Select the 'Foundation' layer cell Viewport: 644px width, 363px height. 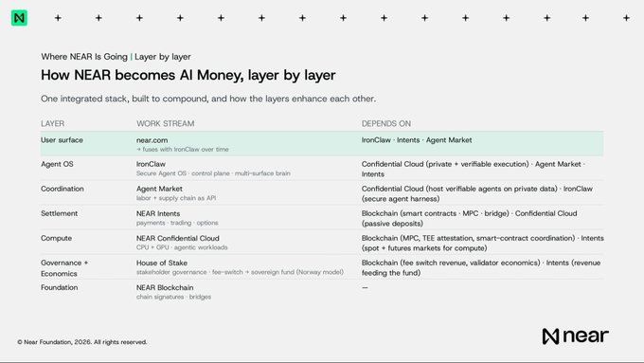pyautogui.click(x=59, y=287)
